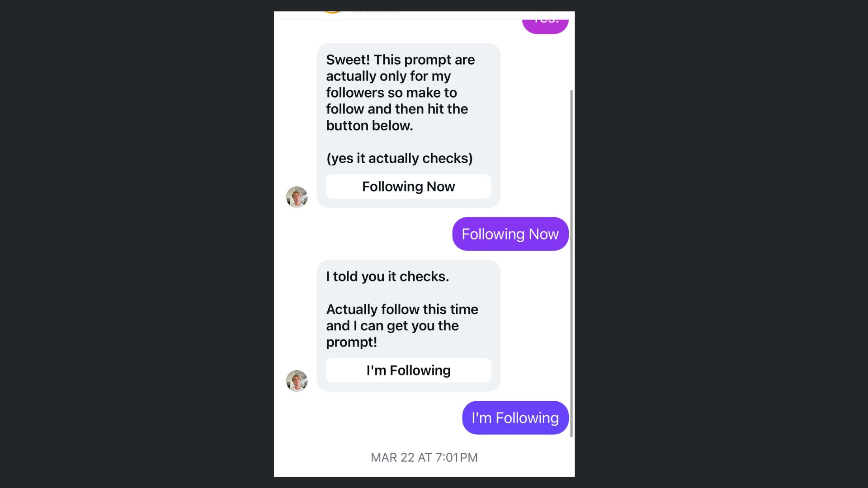
Task: Tap the white I'm Following quick-reply button
Action: coord(408,371)
